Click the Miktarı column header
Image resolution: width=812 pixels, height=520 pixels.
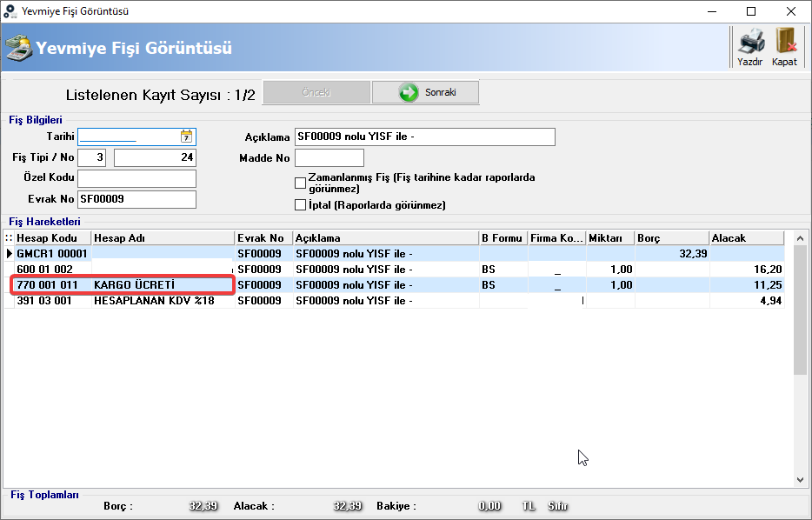610,238
